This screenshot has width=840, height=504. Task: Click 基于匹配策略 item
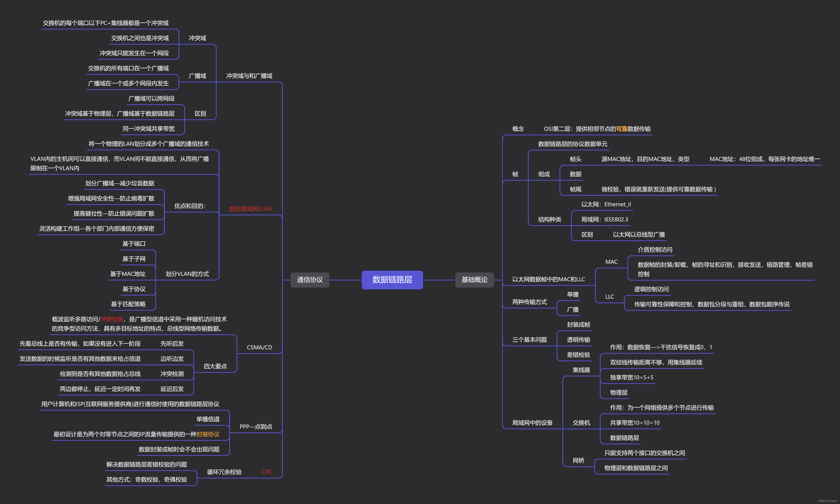[x=128, y=304]
